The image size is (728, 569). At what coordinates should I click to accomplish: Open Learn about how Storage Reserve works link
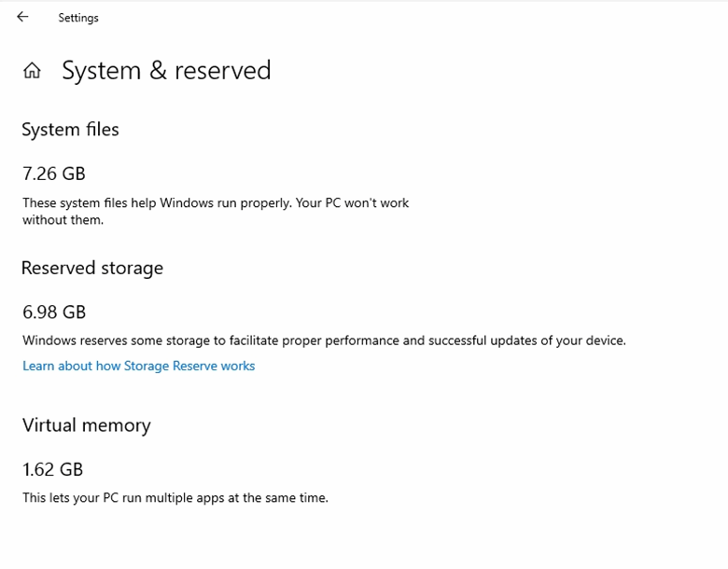coord(138,366)
